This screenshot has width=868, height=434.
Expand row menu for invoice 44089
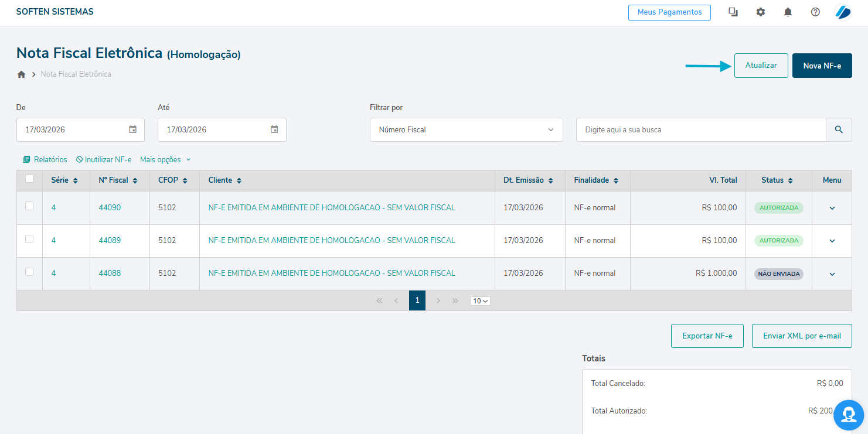832,241
